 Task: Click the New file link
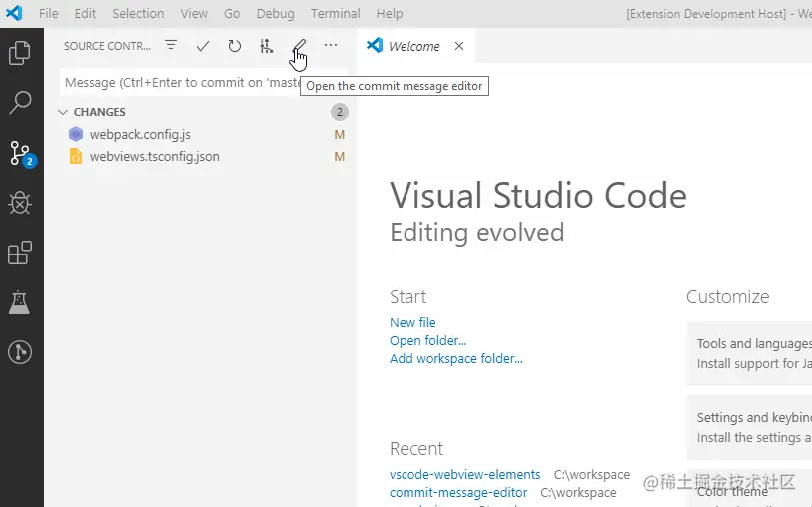[x=412, y=322]
